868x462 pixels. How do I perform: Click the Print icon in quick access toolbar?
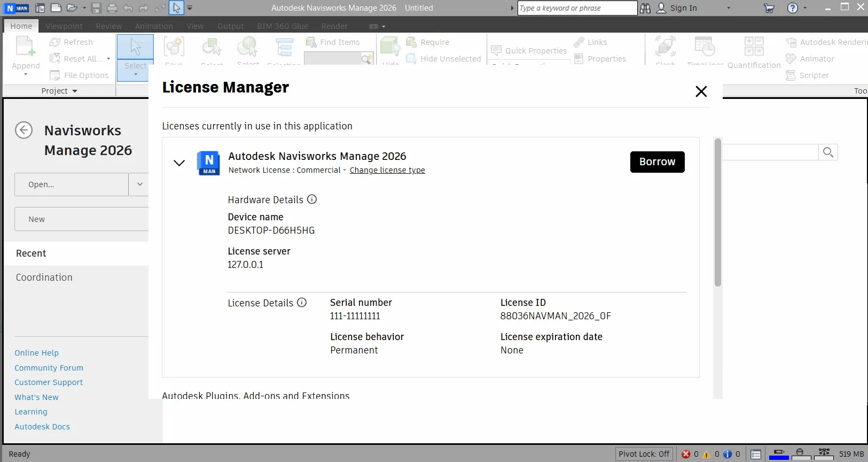[112, 8]
